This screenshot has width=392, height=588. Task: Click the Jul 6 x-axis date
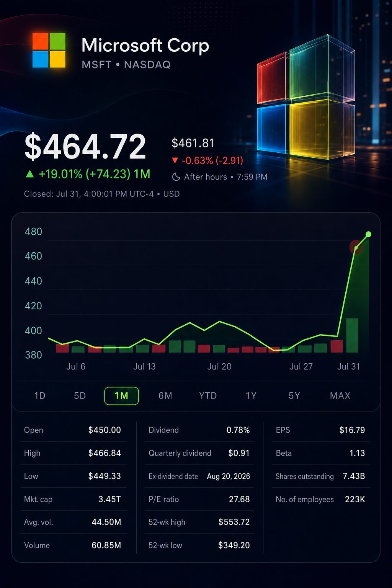pyautogui.click(x=76, y=366)
